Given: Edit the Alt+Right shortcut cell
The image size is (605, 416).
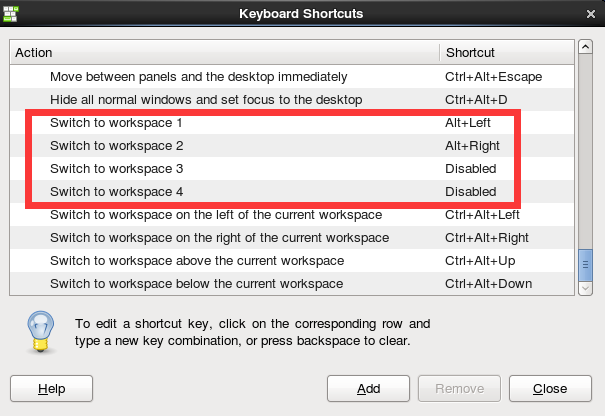Looking at the screenshot, I should click(x=472, y=145).
